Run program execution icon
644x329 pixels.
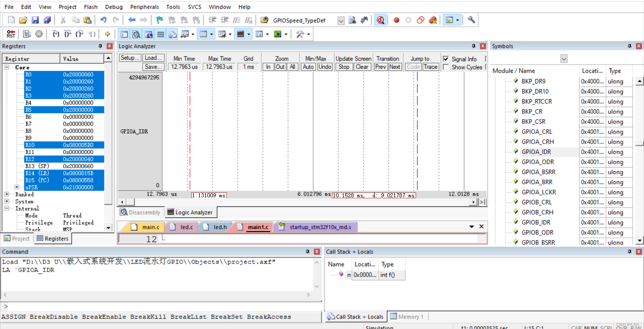27,34
